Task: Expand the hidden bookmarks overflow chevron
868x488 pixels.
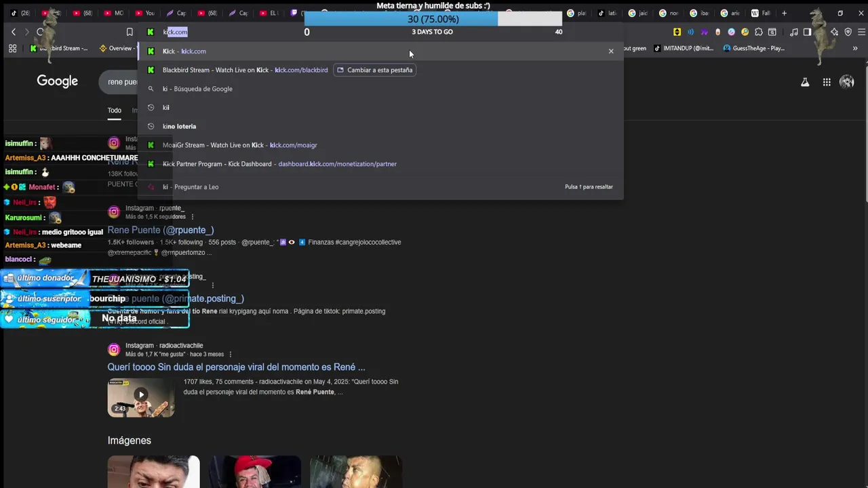Action: click(x=854, y=48)
